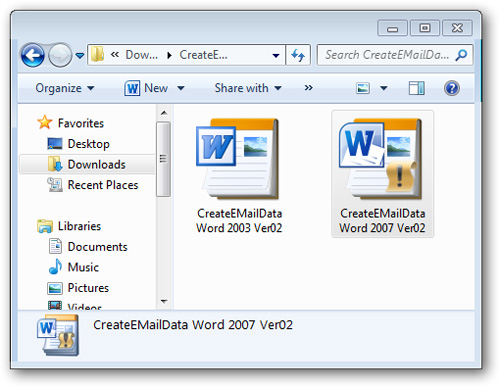Click the Music note icon
Screen dimensions: 500x387
click(x=56, y=267)
